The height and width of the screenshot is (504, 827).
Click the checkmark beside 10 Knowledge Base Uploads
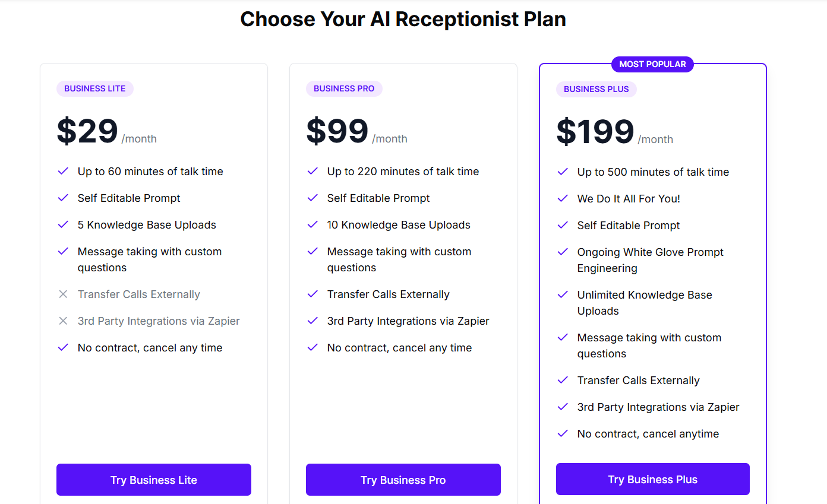[x=313, y=224]
